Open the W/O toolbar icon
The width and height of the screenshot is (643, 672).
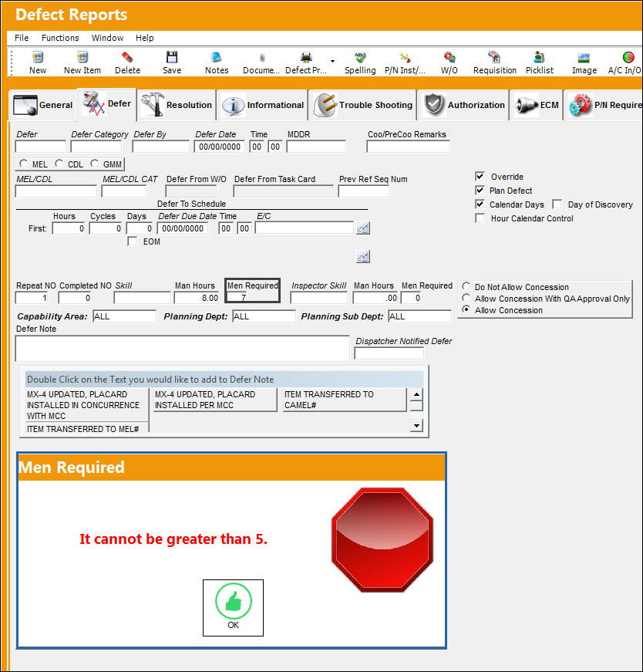coord(449,57)
